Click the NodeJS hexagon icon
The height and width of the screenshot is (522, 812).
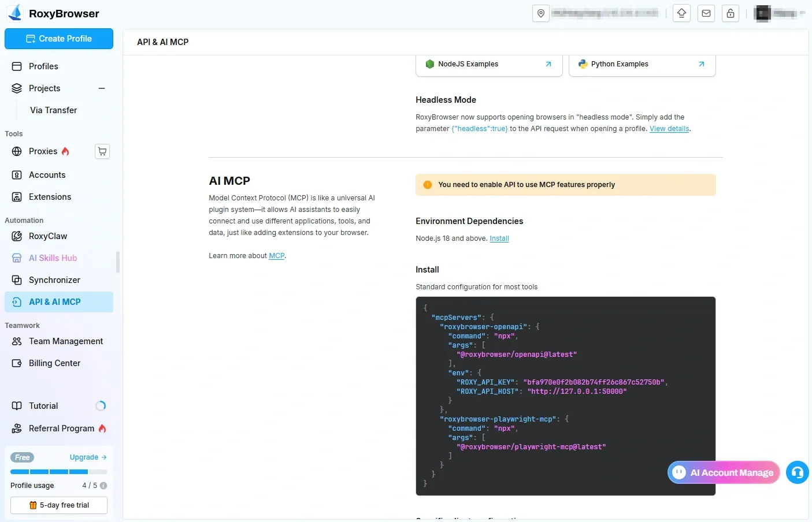(x=430, y=64)
